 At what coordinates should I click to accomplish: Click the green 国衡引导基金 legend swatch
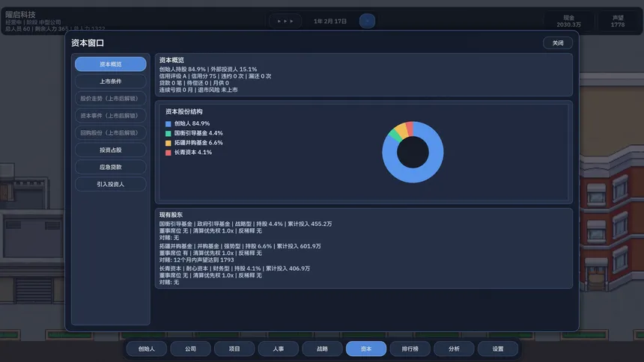[168, 133]
